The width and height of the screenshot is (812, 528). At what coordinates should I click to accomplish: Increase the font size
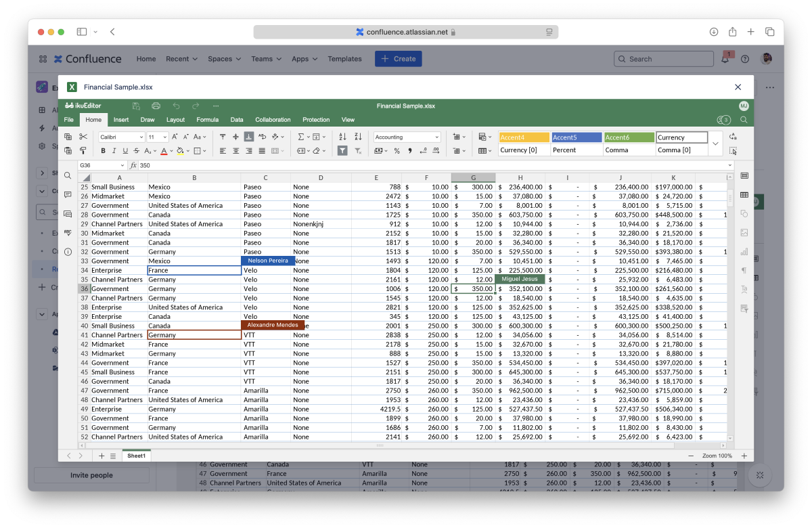click(x=175, y=137)
